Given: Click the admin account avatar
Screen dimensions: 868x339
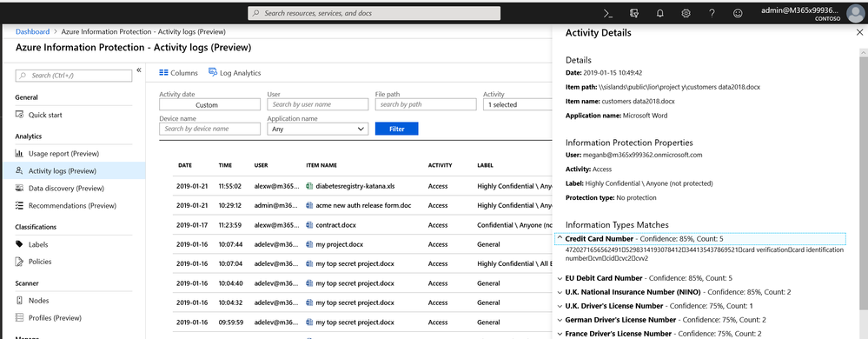Looking at the screenshot, I should [x=855, y=13].
